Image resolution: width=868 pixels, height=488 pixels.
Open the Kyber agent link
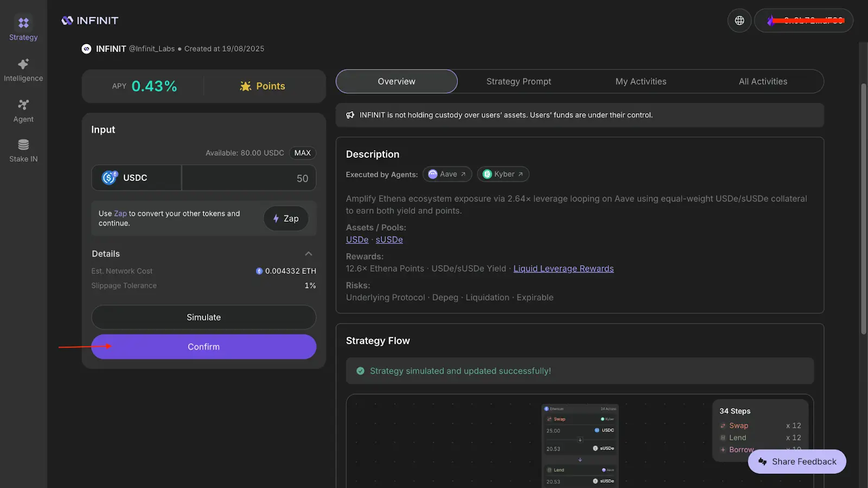pyautogui.click(x=503, y=174)
